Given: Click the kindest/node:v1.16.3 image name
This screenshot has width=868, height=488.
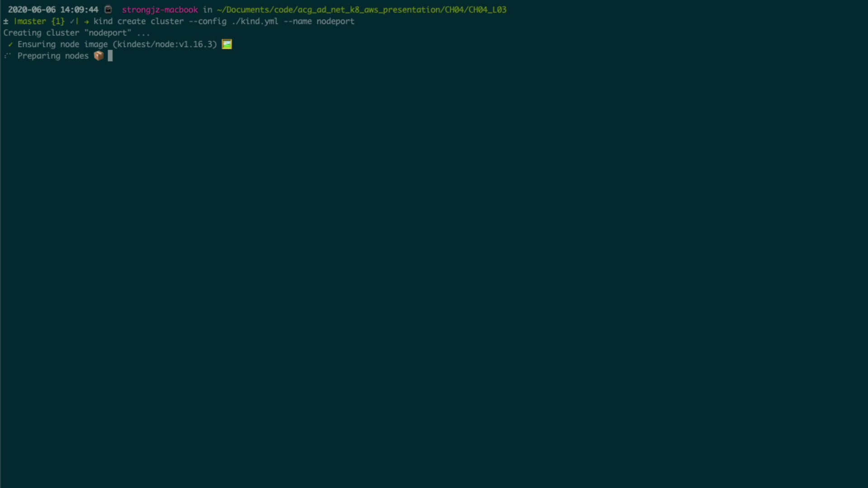Looking at the screenshot, I should point(165,44).
